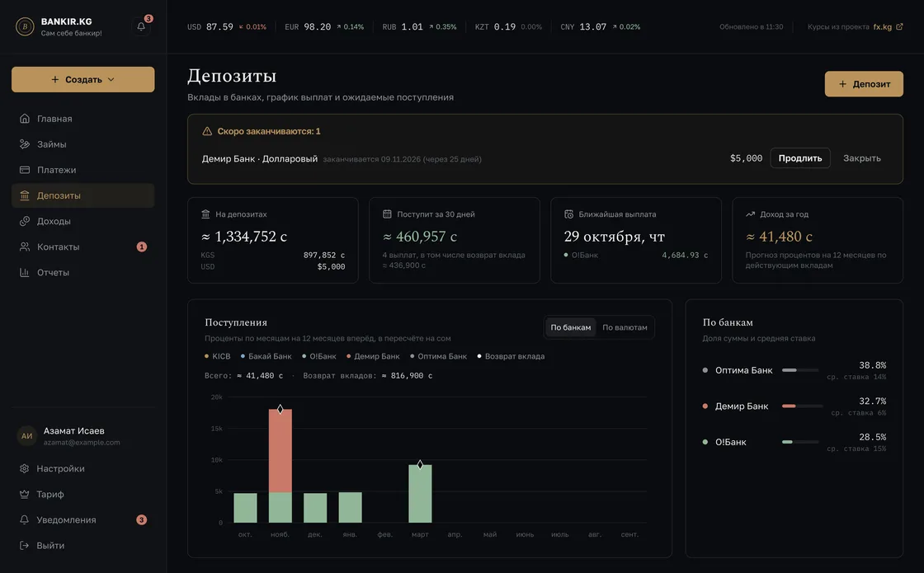Switch chart view to По банкам

pos(570,327)
